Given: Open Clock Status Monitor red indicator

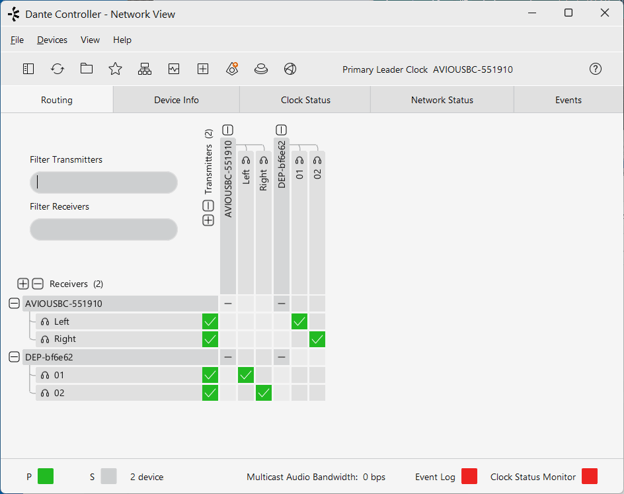Looking at the screenshot, I should 589,476.
